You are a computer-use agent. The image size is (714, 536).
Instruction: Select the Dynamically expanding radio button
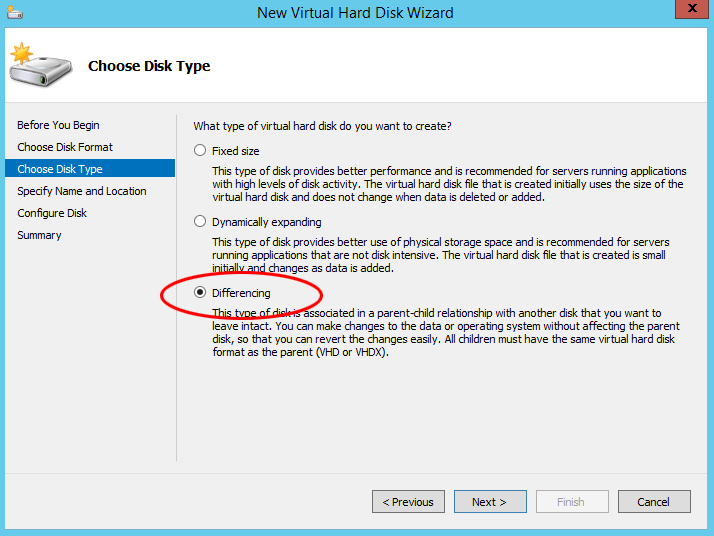click(200, 221)
